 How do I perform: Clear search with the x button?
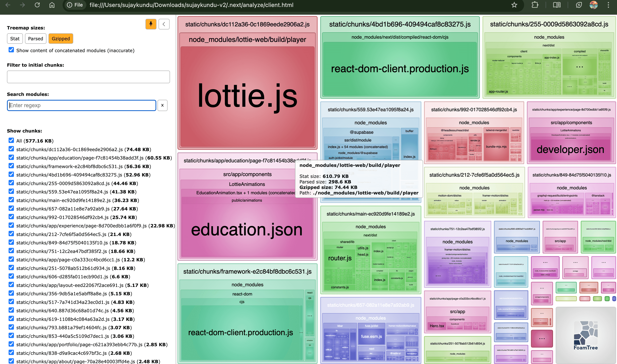[x=162, y=105]
